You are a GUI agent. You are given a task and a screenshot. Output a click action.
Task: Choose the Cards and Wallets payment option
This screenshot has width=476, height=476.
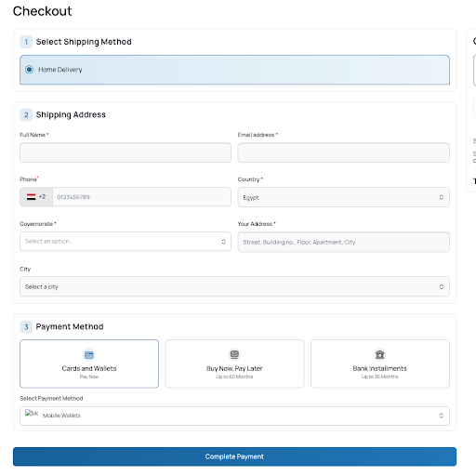tap(89, 364)
